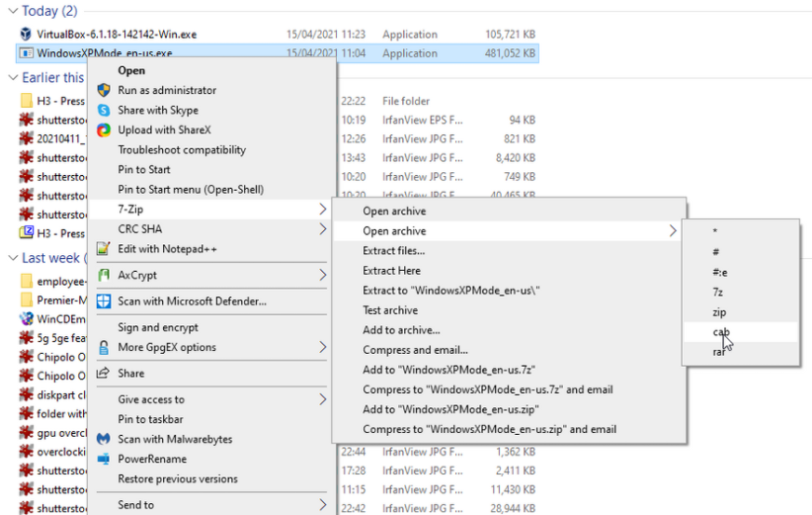
Task: Select Sign and encrypt
Action: pyautogui.click(x=158, y=327)
